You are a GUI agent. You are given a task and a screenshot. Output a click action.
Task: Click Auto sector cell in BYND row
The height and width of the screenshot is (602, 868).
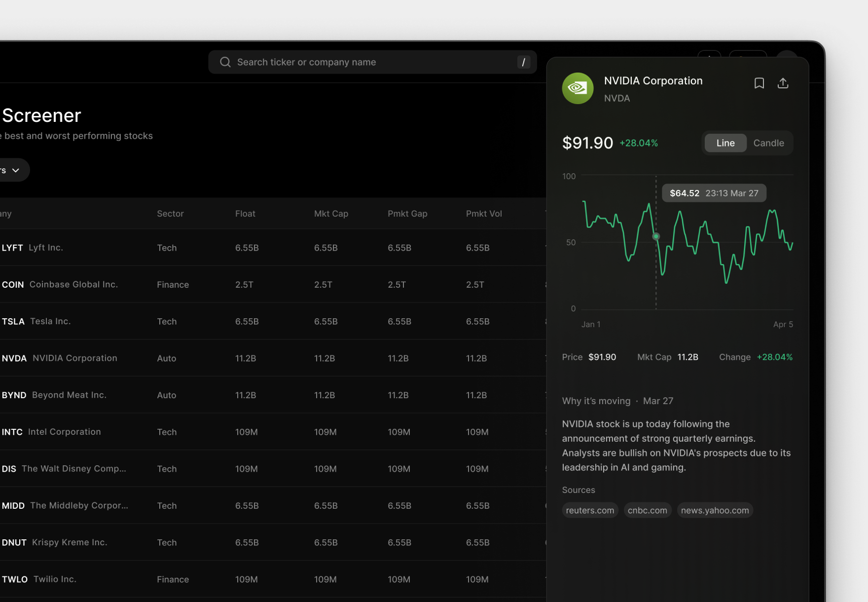click(x=166, y=395)
